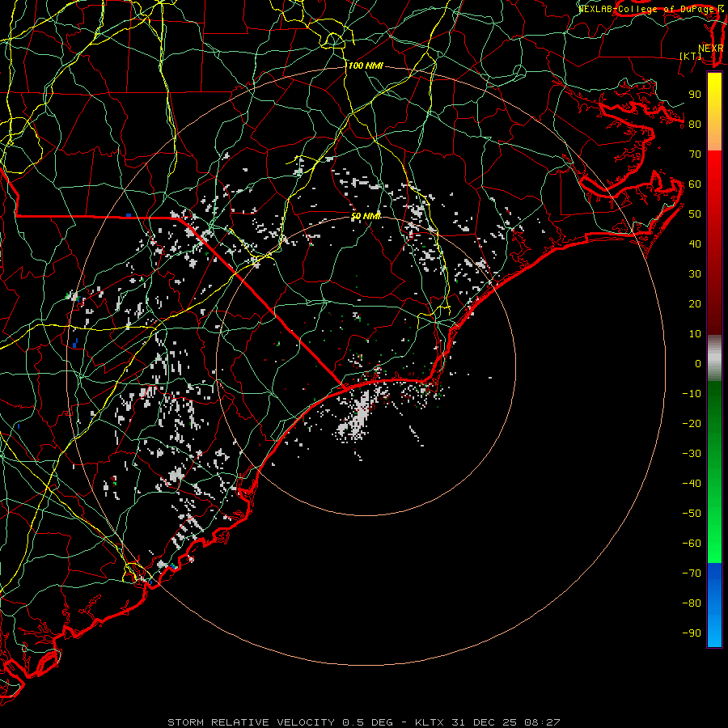
Task: Click the "100 NMI" range ring label
Action: tap(366, 66)
